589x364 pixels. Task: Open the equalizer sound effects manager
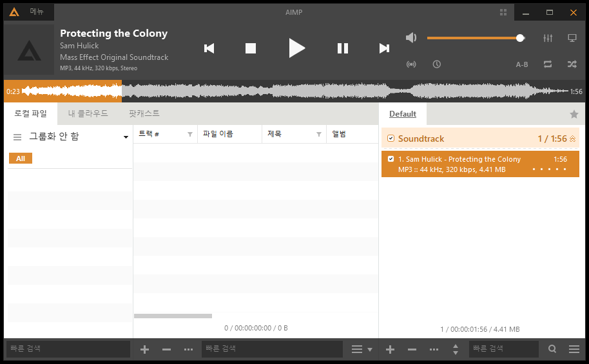click(548, 38)
